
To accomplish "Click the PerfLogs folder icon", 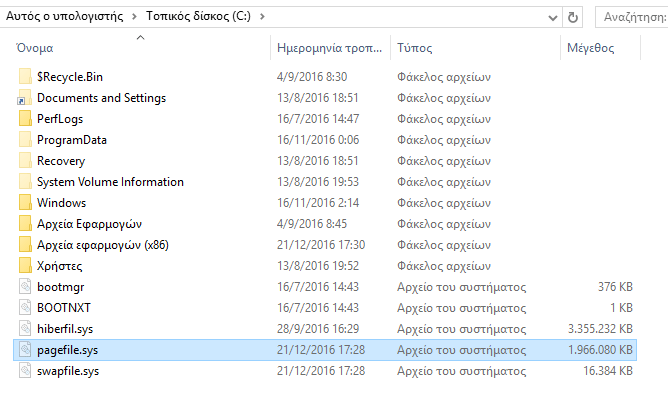I will pos(25,118).
